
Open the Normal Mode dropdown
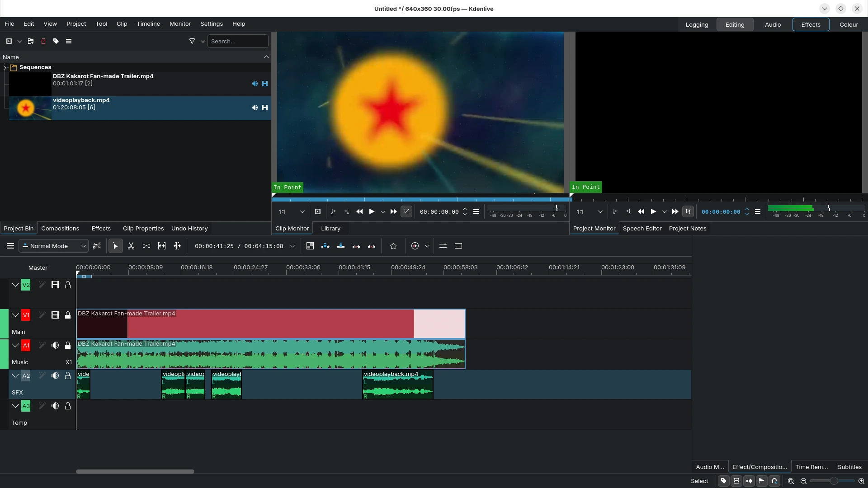(53, 246)
